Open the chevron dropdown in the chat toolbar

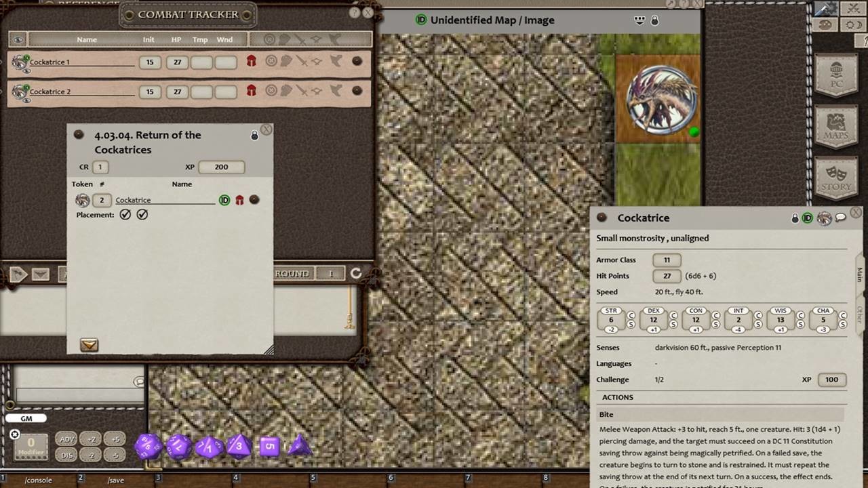point(42,273)
